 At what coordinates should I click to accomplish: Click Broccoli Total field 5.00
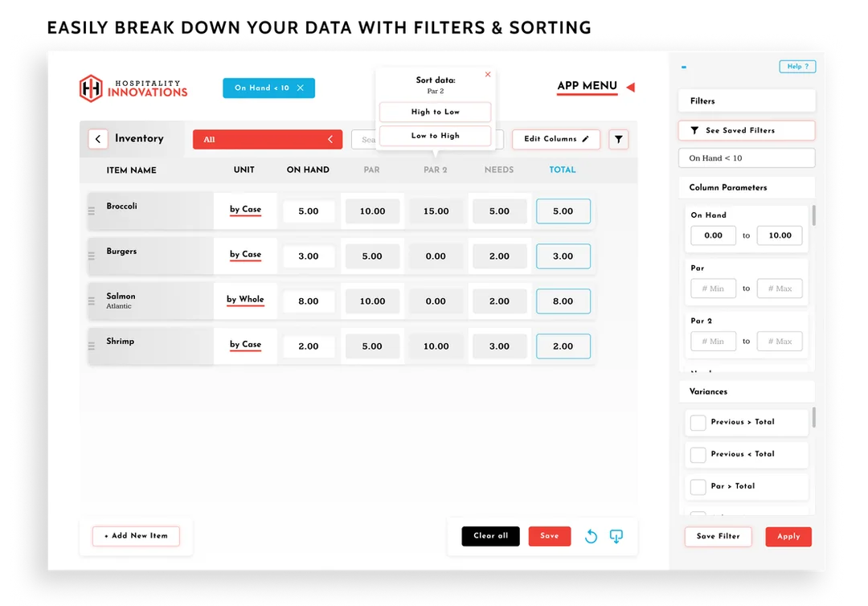coord(563,211)
